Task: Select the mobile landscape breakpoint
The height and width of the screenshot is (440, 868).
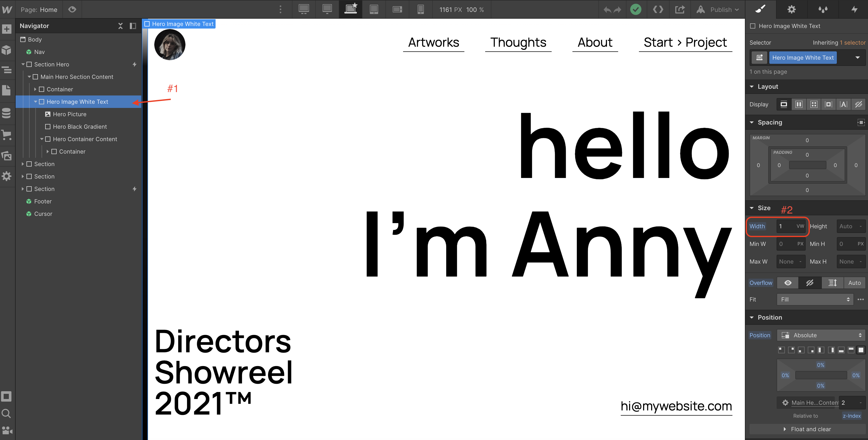Action: point(398,9)
